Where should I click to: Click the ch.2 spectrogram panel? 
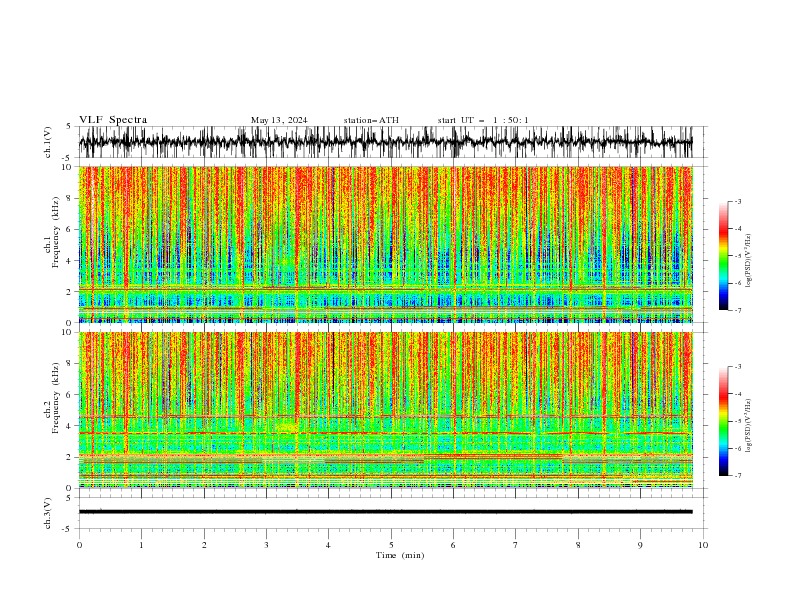385,410
